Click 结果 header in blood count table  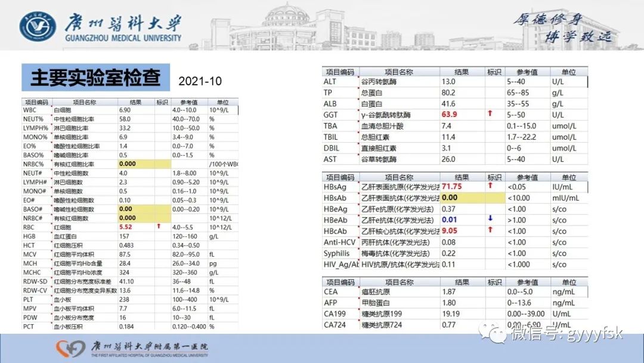coord(135,102)
